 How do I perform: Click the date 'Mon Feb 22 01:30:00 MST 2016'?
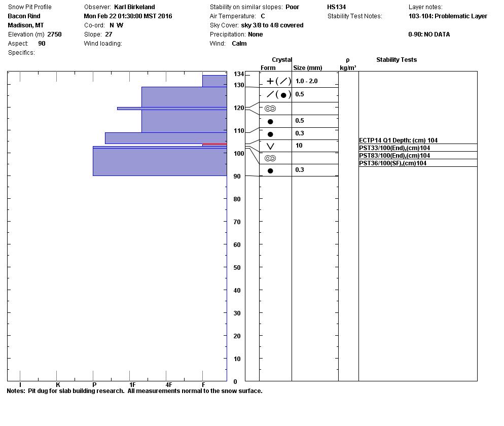click(128, 16)
